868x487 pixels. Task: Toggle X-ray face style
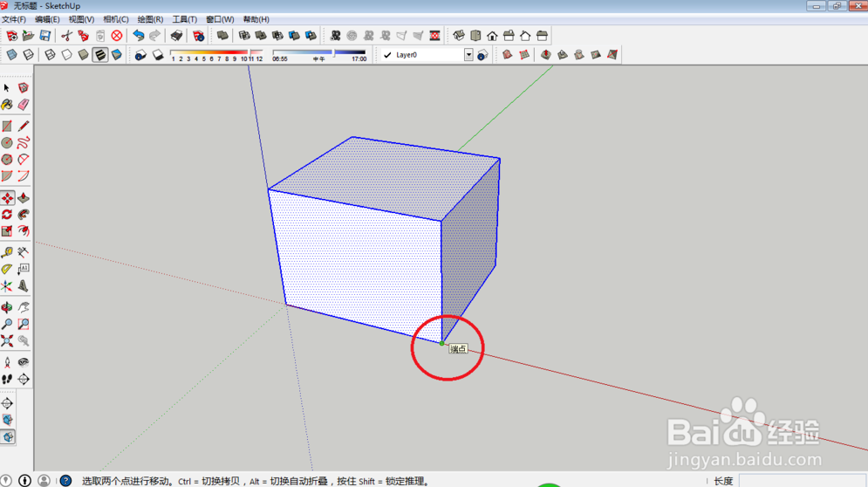pos(11,55)
